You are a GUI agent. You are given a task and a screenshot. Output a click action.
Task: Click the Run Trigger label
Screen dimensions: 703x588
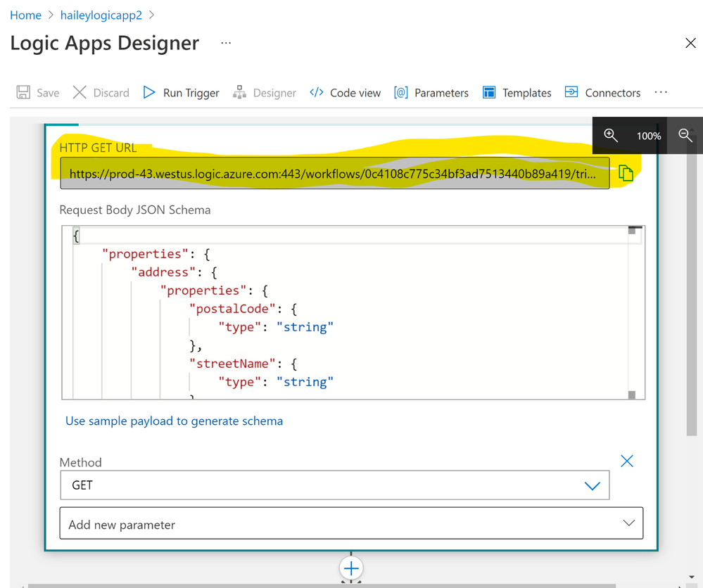(x=191, y=94)
